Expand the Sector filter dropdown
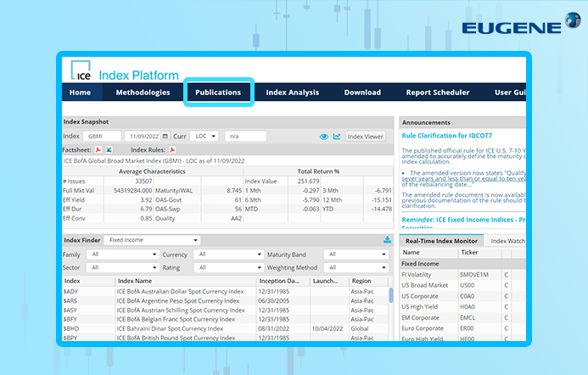588x375 pixels. 123,267
